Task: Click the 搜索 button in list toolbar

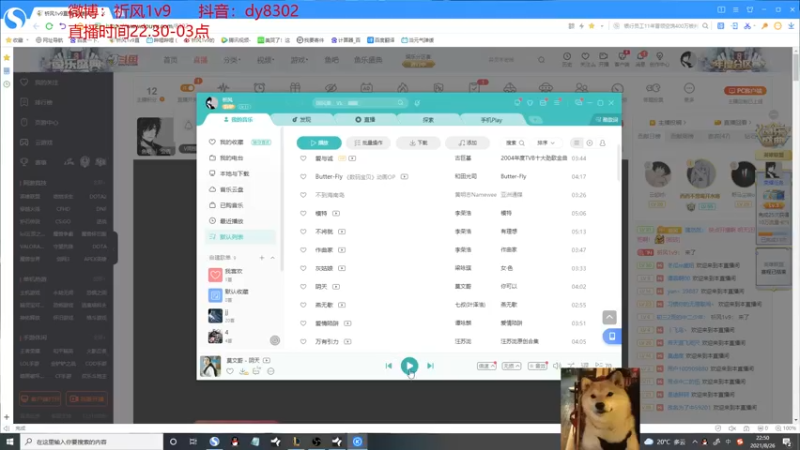Action: click(x=514, y=143)
